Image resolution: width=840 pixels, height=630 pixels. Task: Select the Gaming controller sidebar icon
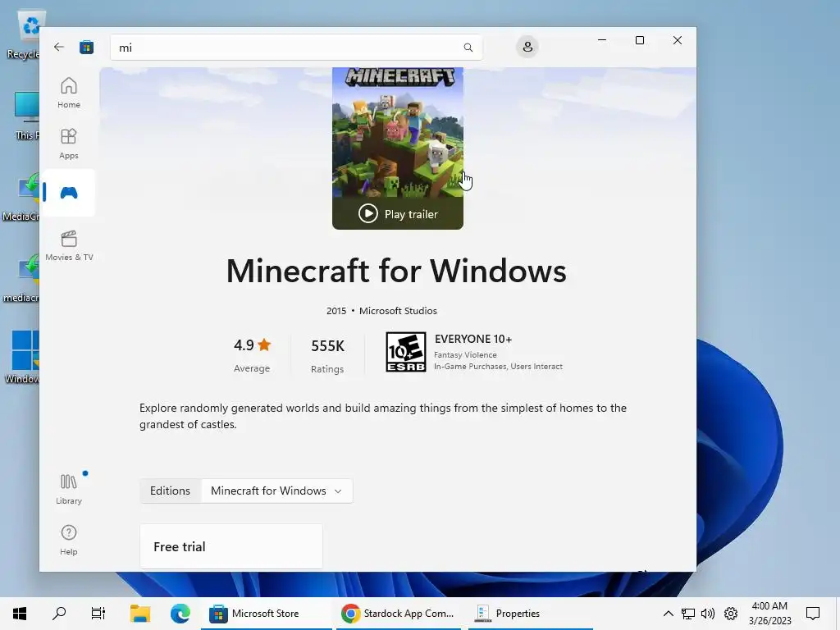coord(69,193)
